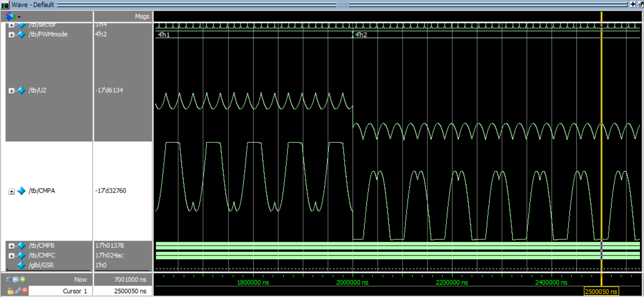644x297 pixels.
Task: Undock the Wave window
Action: pos(640,4)
